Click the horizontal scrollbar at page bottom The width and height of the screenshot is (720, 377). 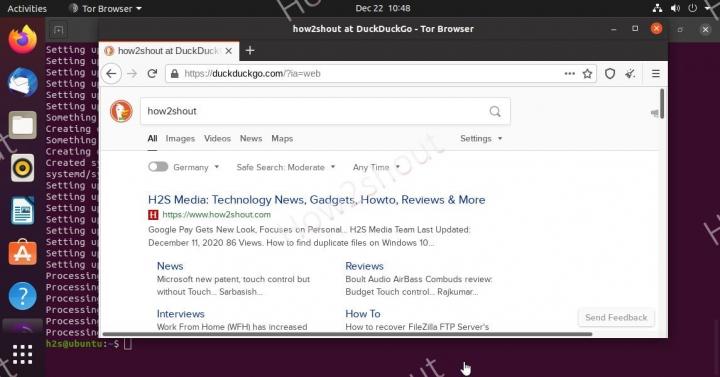[x=347, y=334]
